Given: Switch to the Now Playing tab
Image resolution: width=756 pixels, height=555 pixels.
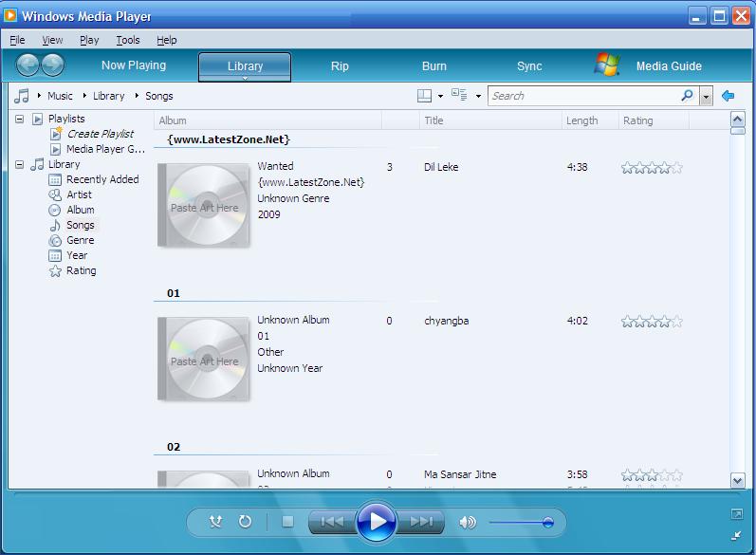Looking at the screenshot, I should [x=134, y=65].
